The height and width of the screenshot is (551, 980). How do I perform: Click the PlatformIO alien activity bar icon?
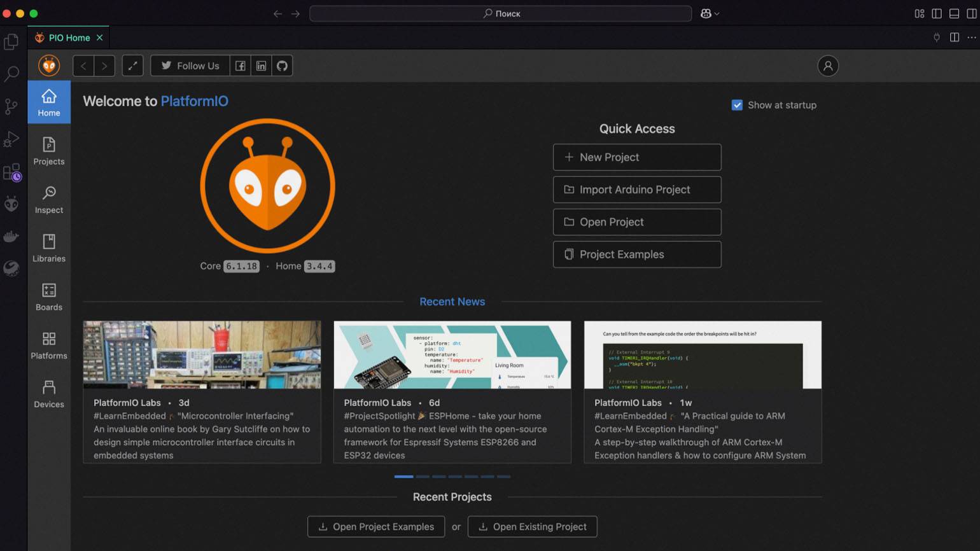pyautogui.click(x=11, y=204)
